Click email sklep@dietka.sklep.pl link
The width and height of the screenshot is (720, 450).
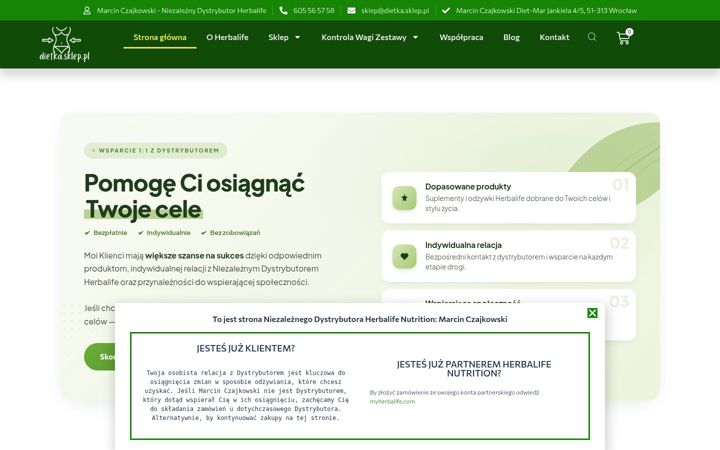(x=395, y=10)
